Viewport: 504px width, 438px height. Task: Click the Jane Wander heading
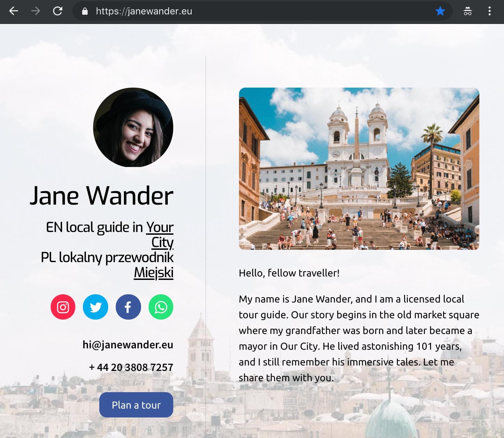click(x=101, y=196)
